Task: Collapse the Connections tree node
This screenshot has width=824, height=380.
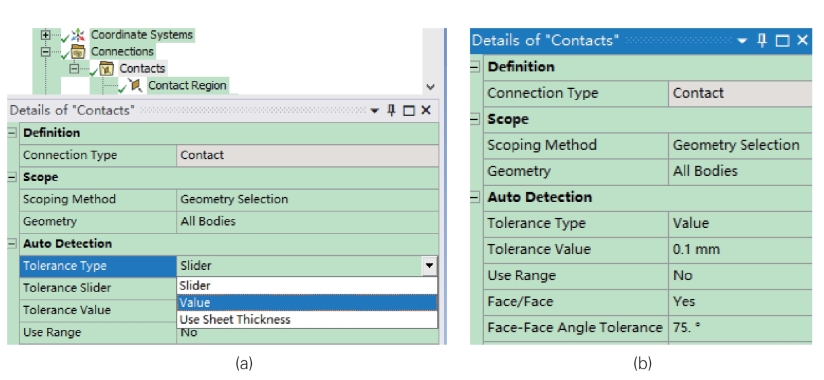Action: point(46,52)
